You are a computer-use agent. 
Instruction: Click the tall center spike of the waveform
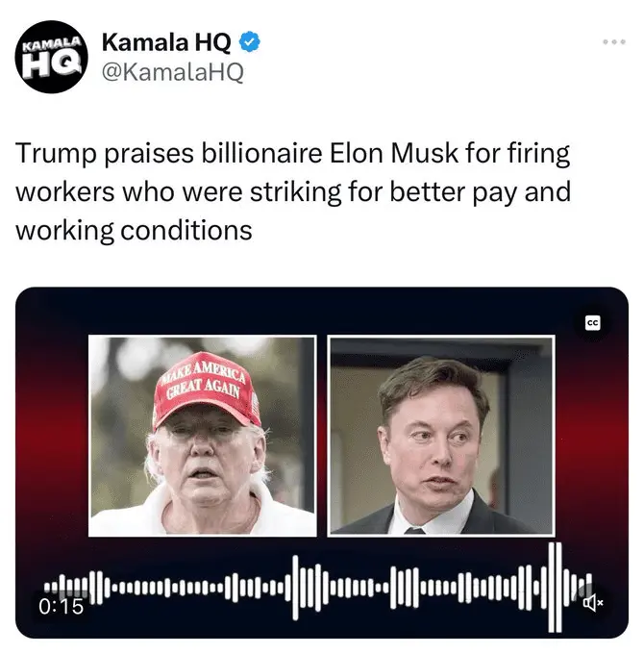click(295, 588)
